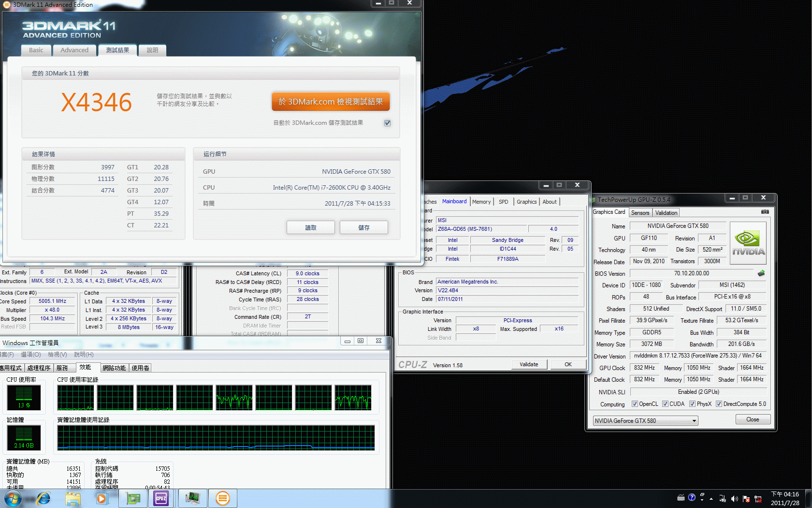The width and height of the screenshot is (812, 508).
Task: Select the 測試結果 tab in 3DMark
Action: point(117,50)
